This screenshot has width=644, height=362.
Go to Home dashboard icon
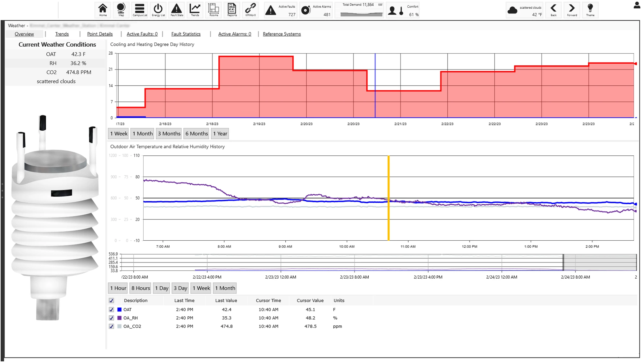pyautogui.click(x=103, y=10)
